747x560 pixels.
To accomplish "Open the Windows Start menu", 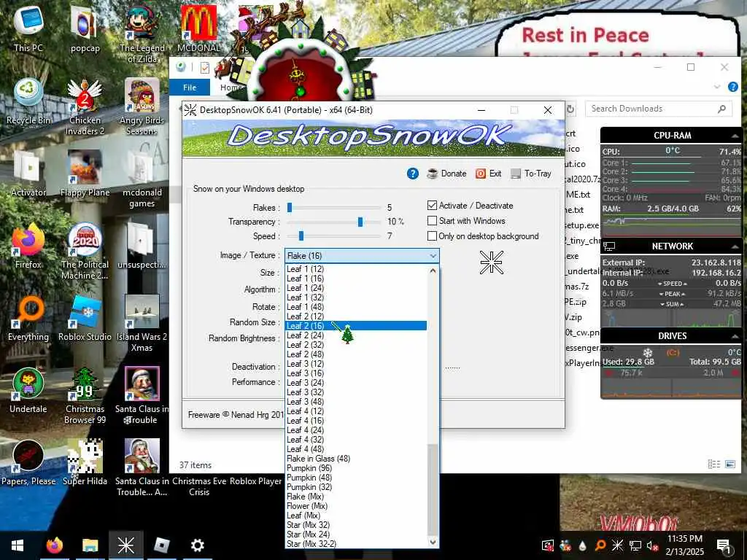I will point(18,545).
